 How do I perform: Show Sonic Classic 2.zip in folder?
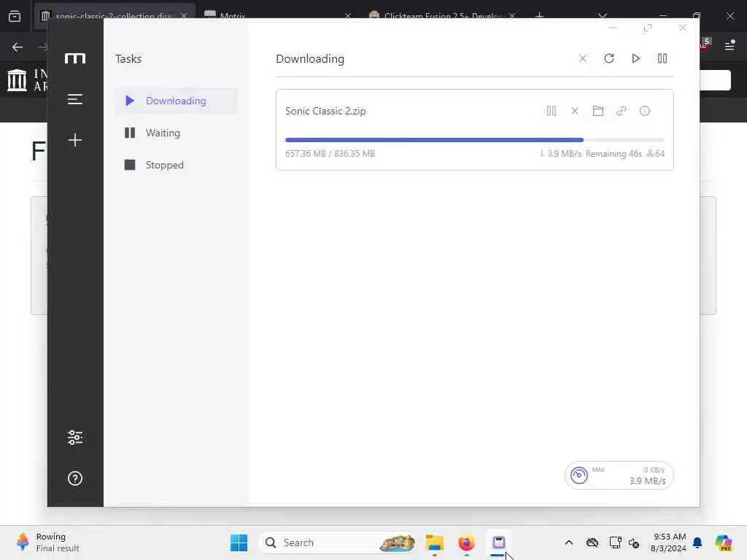(x=598, y=111)
